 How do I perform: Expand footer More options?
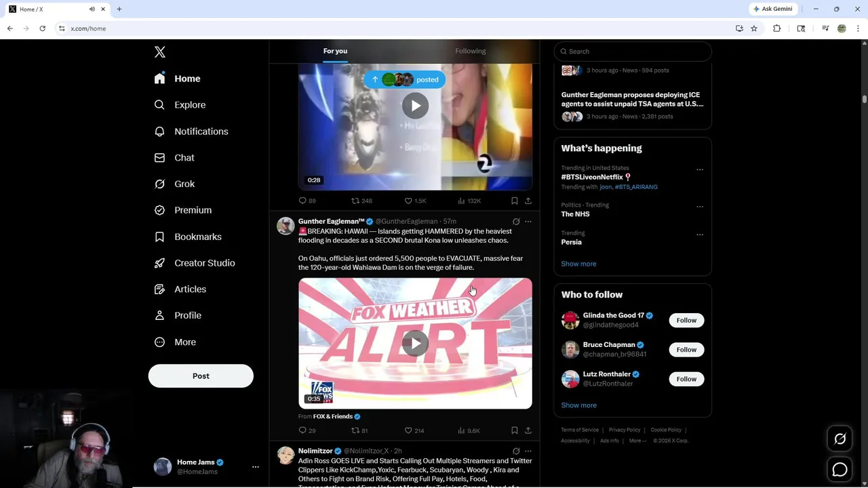637,441
